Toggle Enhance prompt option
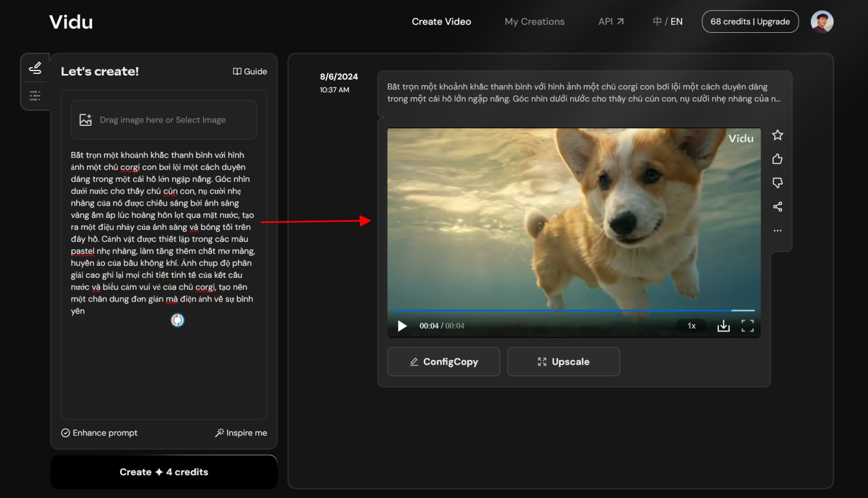This screenshot has width=868, height=498. [x=99, y=433]
